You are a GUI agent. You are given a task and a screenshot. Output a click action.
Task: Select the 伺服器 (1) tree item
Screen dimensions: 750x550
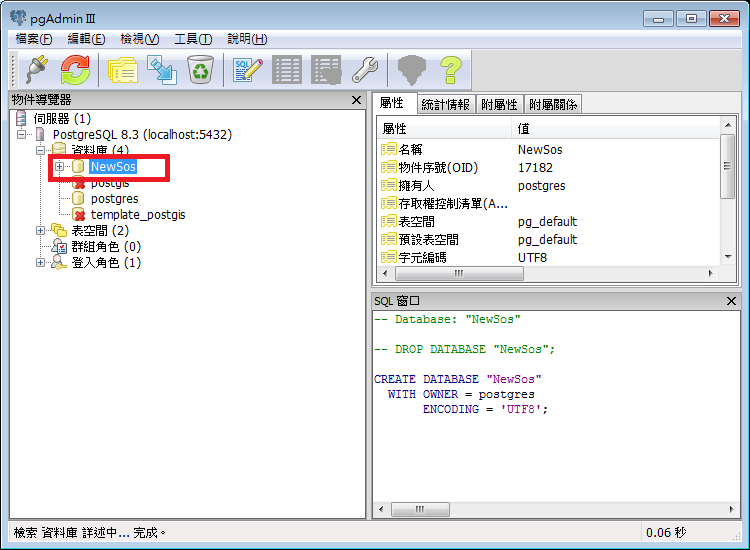coord(62,118)
